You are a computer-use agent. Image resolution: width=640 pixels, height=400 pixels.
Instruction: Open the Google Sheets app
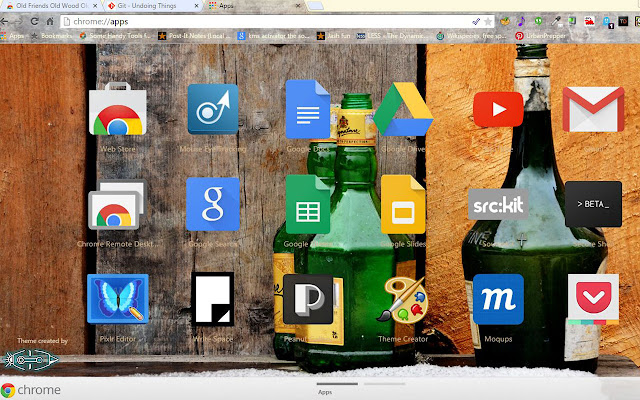coord(308,204)
